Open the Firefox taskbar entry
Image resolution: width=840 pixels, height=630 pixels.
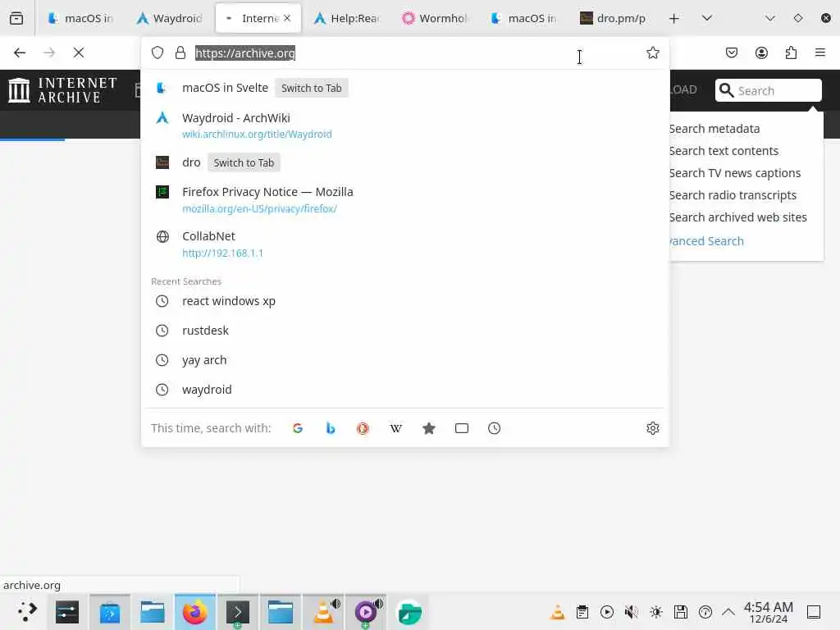coord(195,612)
